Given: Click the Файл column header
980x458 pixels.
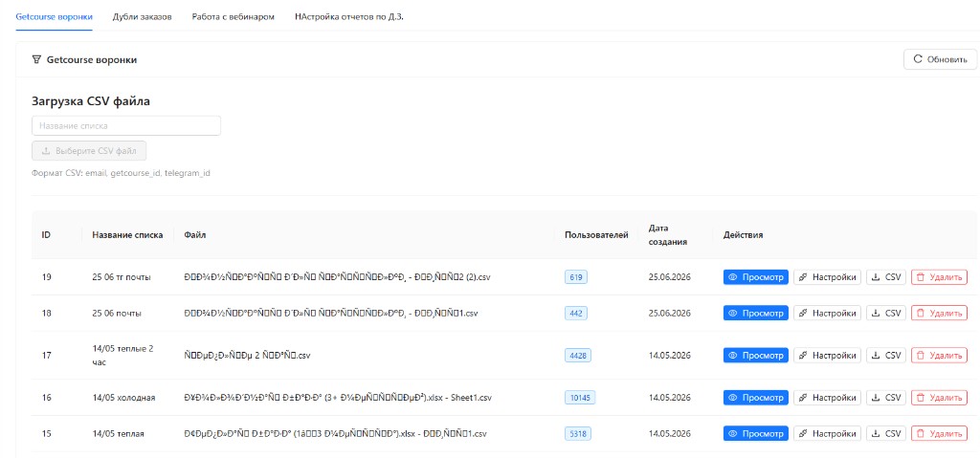Looking at the screenshot, I should coord(195,235).
